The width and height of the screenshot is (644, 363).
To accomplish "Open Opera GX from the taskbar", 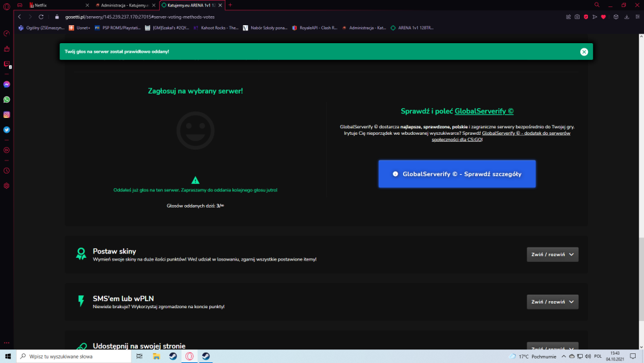I will click(x=189, y=357).
